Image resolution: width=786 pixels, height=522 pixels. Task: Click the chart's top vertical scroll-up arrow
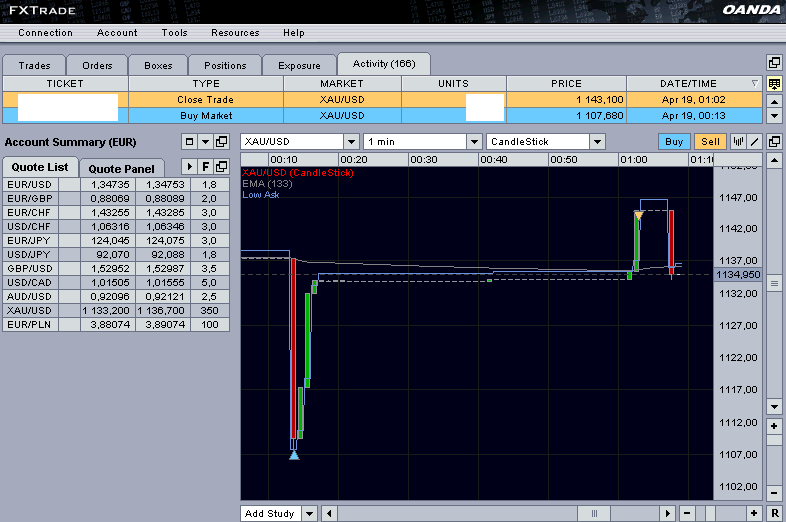[774, 160]
